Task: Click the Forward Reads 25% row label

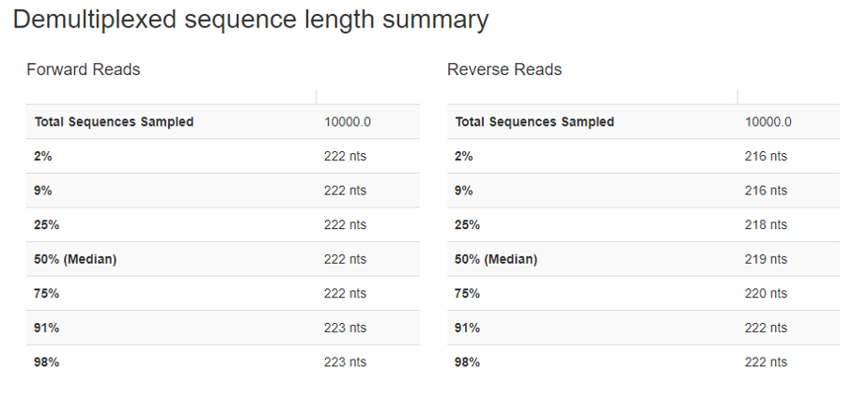Action: tap(46, 225)
